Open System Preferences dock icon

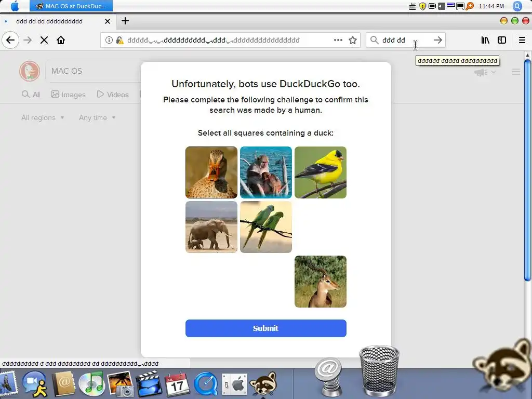[x=234, y=384]
